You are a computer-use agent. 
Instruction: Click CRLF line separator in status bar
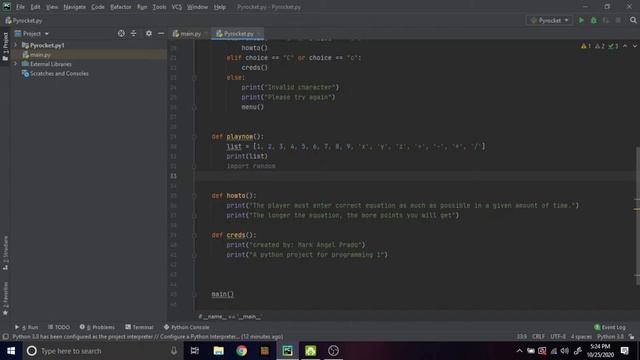(x=538, y=337)
